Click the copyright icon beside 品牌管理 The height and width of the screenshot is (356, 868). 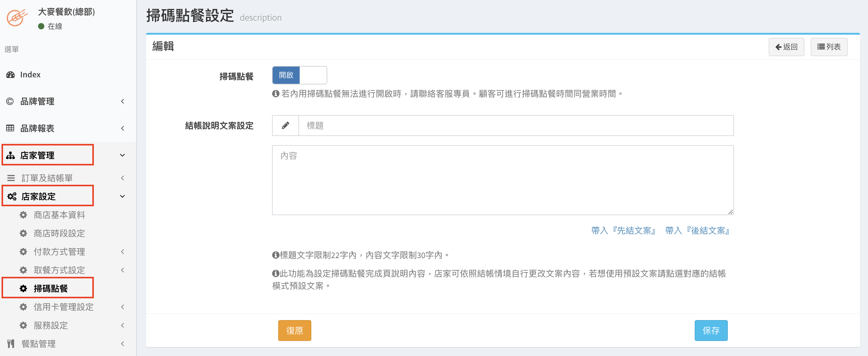[10, 101]
